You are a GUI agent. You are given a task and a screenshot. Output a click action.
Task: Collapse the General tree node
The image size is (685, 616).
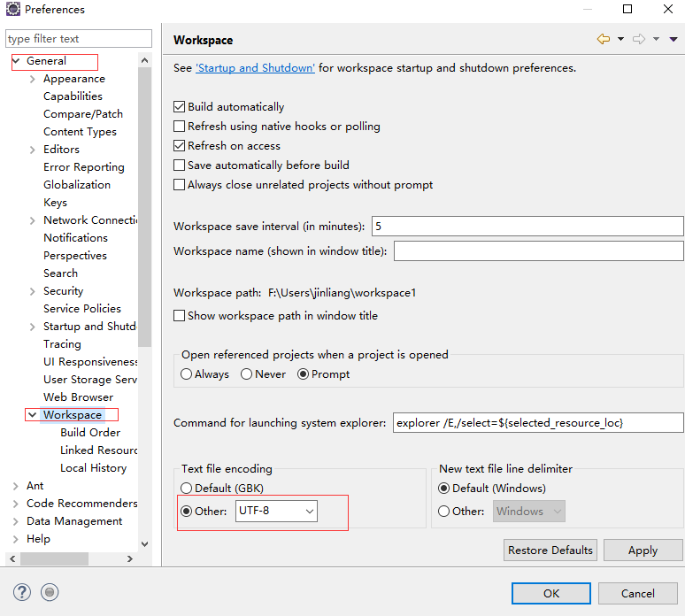16,61
